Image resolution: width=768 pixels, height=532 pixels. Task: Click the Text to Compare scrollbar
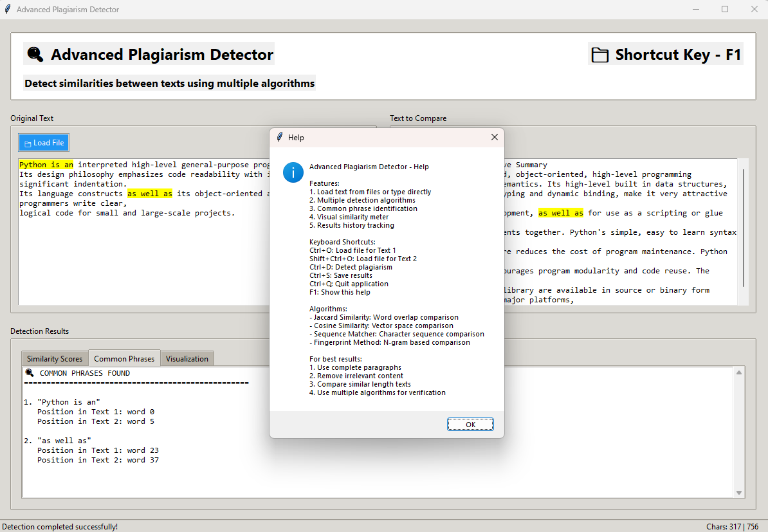744,228
